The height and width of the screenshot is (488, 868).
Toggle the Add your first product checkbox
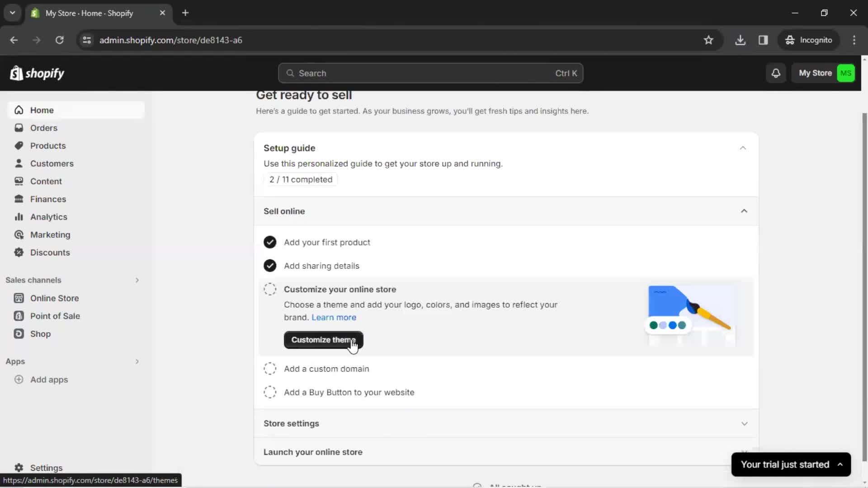271,242
